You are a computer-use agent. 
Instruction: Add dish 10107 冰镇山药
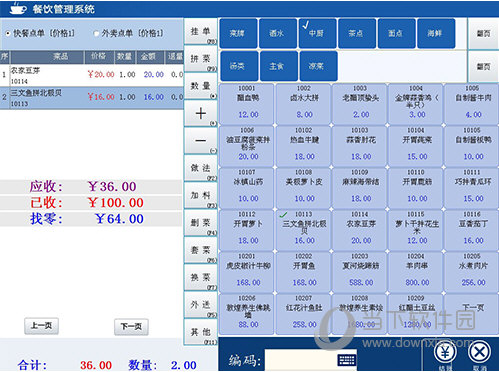tap(247, 188)
